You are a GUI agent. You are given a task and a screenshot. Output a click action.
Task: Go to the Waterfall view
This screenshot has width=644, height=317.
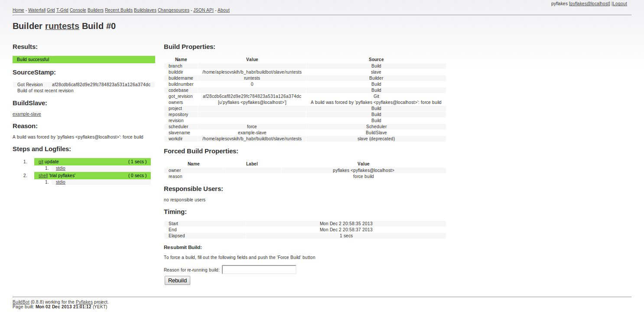[x=37, y=10]
